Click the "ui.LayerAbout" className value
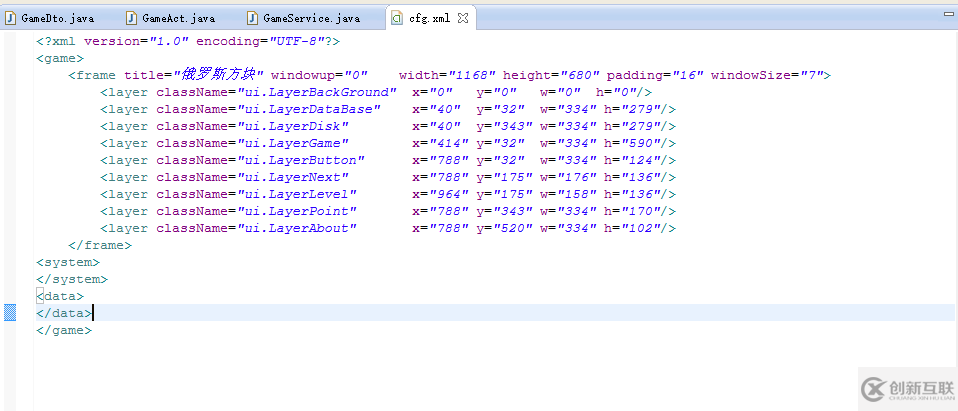The image size is (958, 411). [x=297, y=230]
